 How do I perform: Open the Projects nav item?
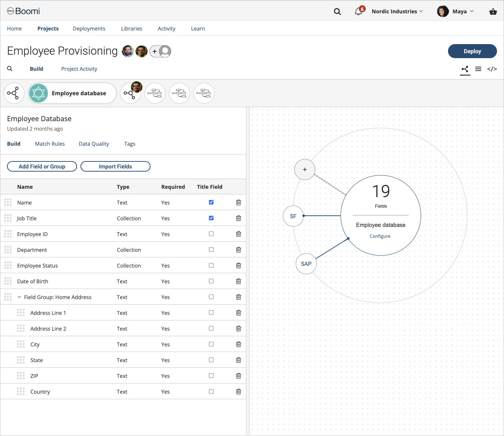click(48, 29)
